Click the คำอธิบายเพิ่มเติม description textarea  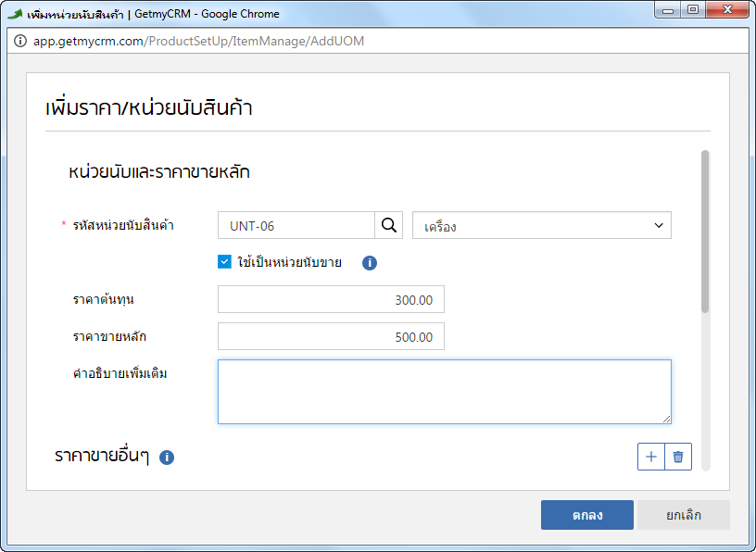(445, 392)
